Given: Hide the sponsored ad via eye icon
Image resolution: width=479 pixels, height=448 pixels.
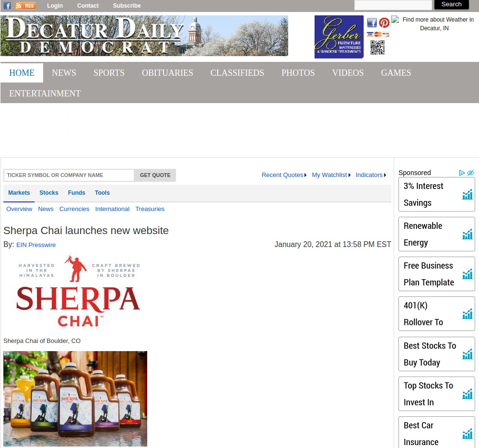Looking at the screenshot, I should tap(470, 173).
